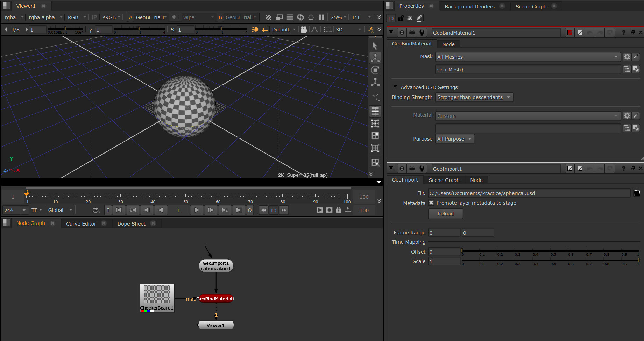Select the CheckerBoard1 node
The width and height of the screenshot is (644, 341).
pos(157,297)
